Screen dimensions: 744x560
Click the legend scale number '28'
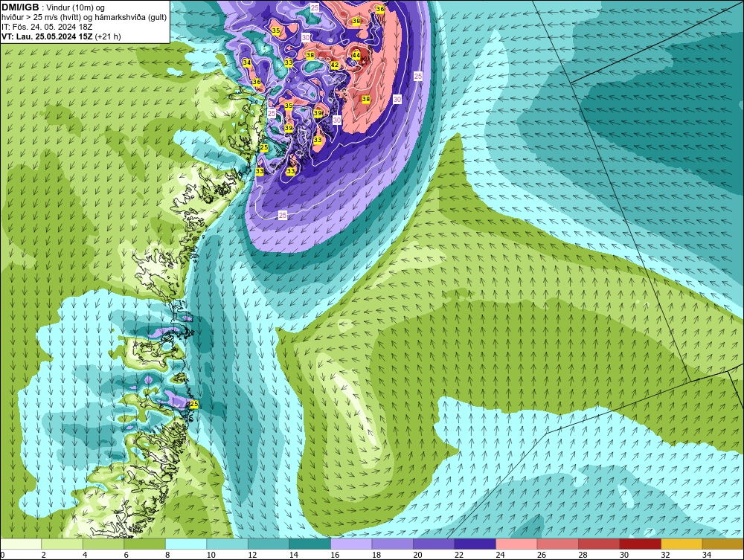tap(583, 555)
